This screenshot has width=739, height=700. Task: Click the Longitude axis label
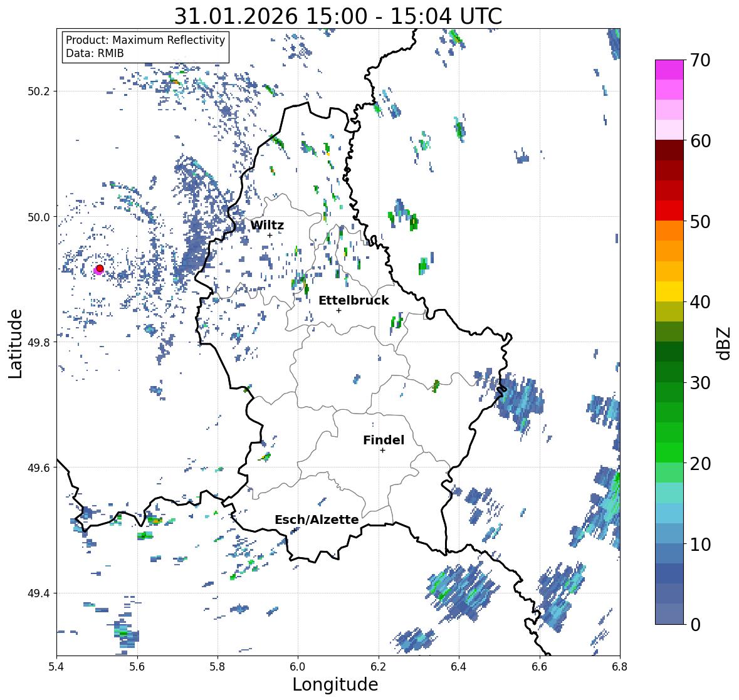[335, 684]
